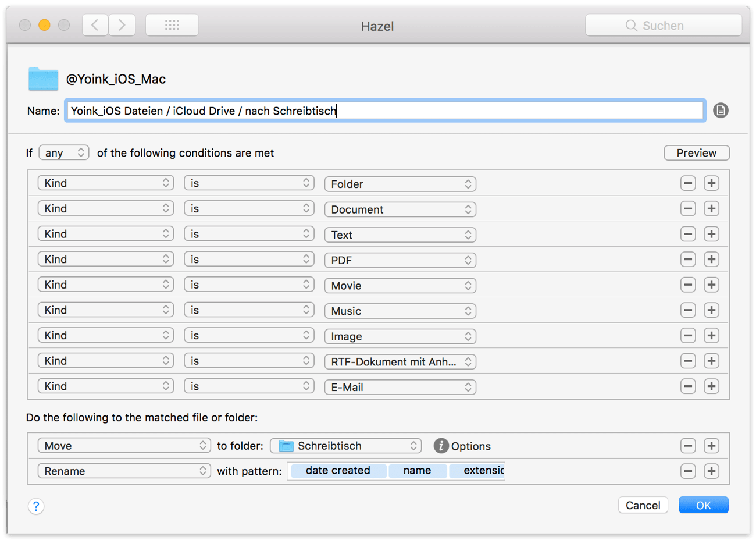Add a condition after the Image row
756x540 pixels.
pyautogui.click(x=711, y=336)
